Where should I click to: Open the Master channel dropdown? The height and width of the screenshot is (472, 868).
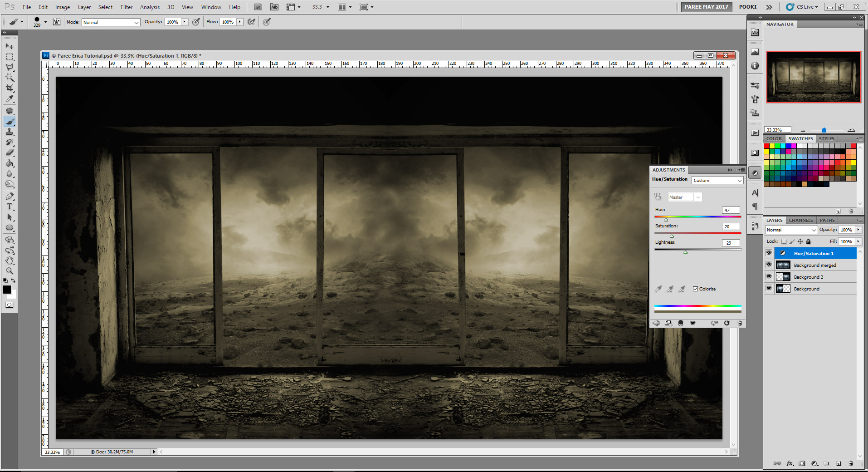[684, 197]
